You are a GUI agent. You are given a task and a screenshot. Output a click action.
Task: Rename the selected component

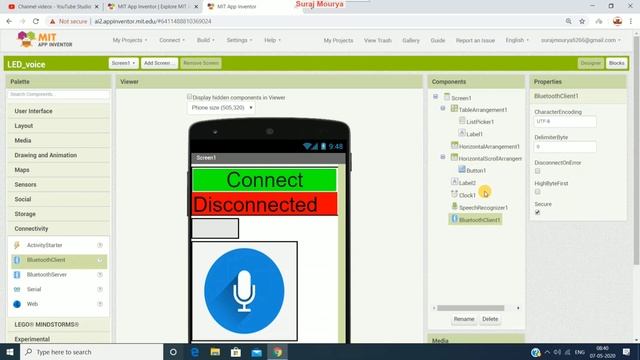click(464, 319)
